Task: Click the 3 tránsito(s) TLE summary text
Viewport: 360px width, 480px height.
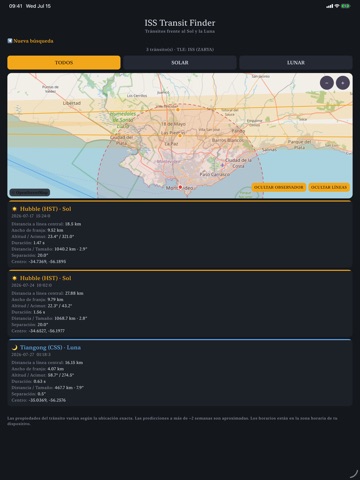Action: (180, 49)
